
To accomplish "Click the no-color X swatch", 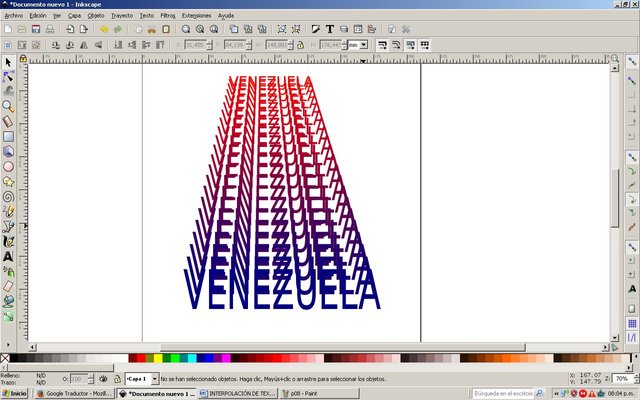I will (x=5, y=358).
